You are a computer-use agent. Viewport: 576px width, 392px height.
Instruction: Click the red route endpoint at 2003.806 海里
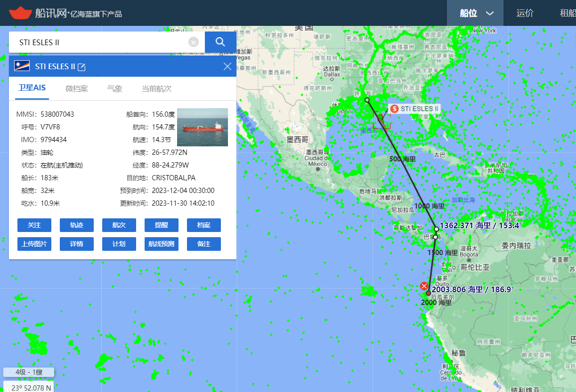click(429, 293)
